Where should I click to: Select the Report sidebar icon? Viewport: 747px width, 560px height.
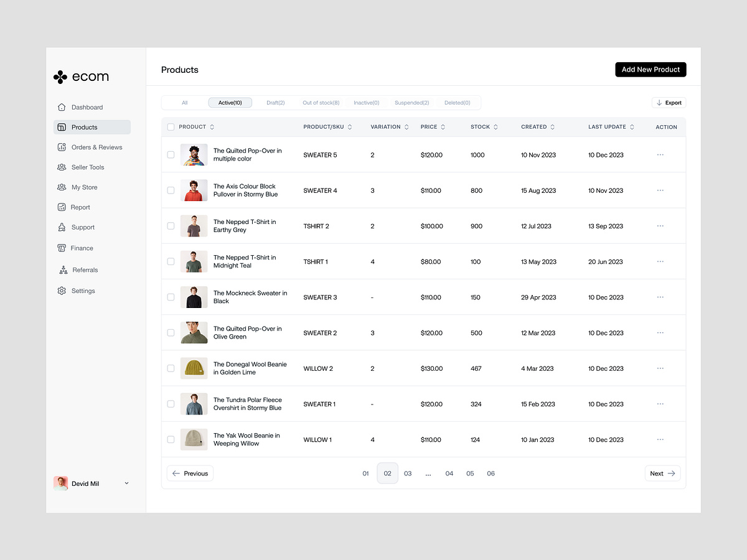pyautogui.click(x=61, y=207)
